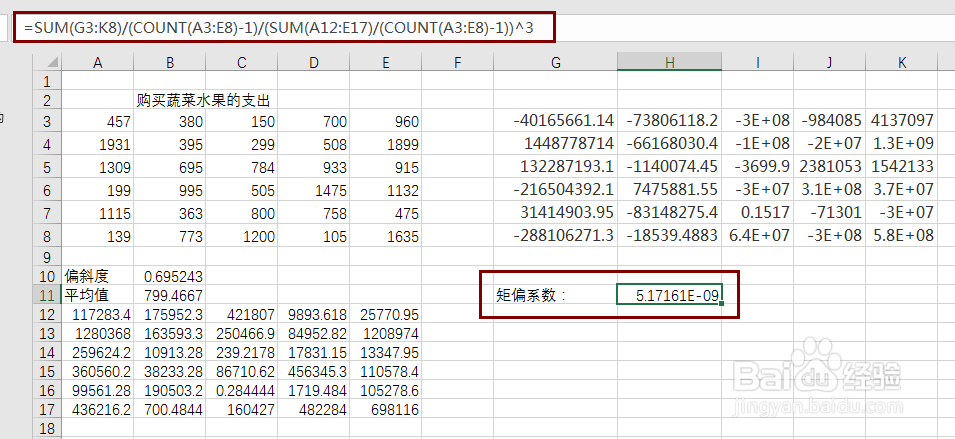Select cell A5 with value 1309
The width and height of the screenshot is (955, 439).
97,167
